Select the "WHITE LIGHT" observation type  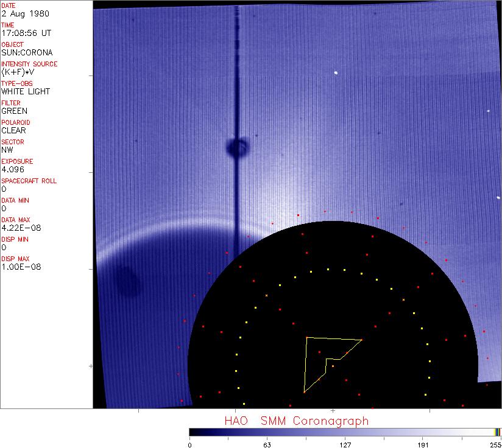(26, 91)
